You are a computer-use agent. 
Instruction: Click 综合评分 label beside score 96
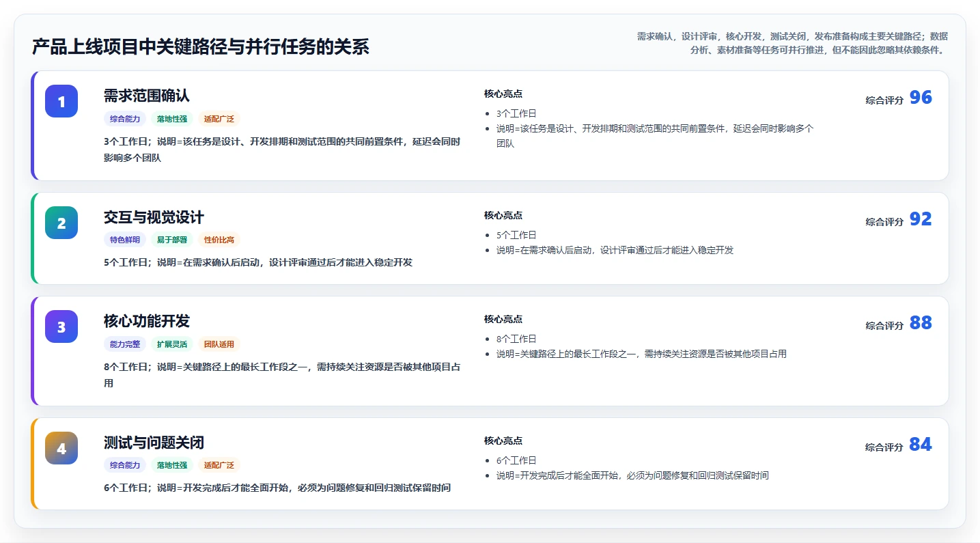(884, 100)
